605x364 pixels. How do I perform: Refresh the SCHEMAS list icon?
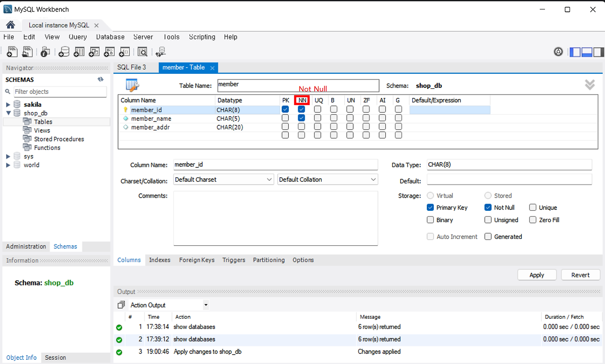tap(100, 79)
